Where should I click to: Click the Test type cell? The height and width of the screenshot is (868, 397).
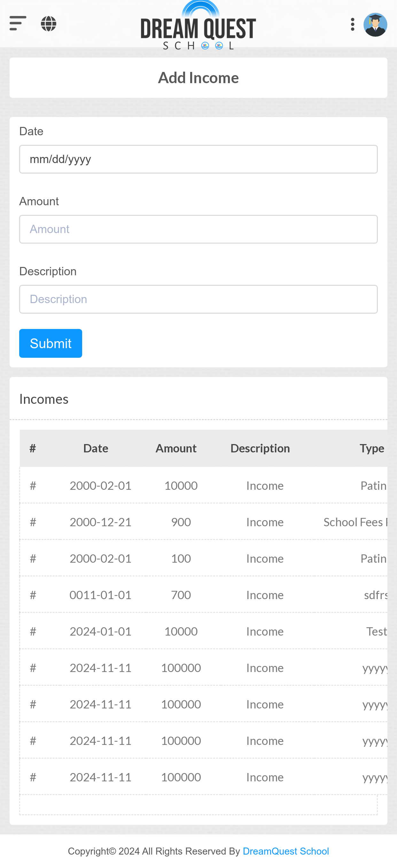[x=377, y=631]
